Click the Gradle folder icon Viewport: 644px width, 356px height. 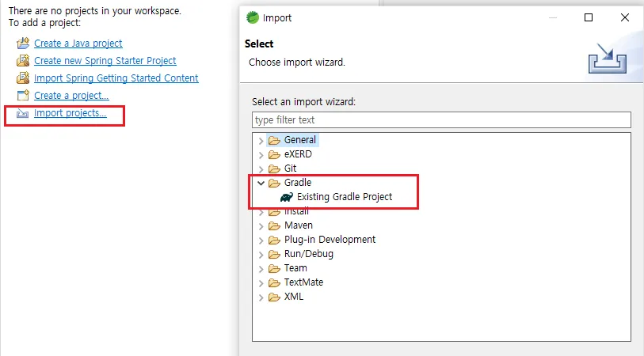click(x=274, y=183)
